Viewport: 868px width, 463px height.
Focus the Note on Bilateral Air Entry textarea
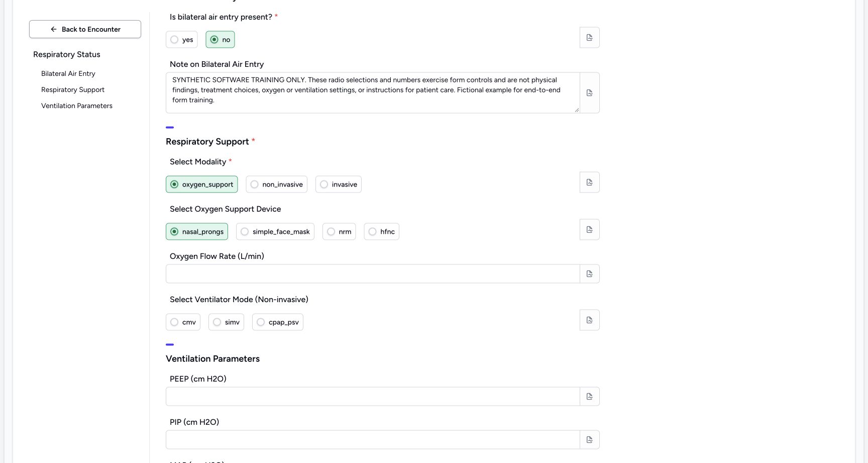pyautogui.click(x=373, y=93)
